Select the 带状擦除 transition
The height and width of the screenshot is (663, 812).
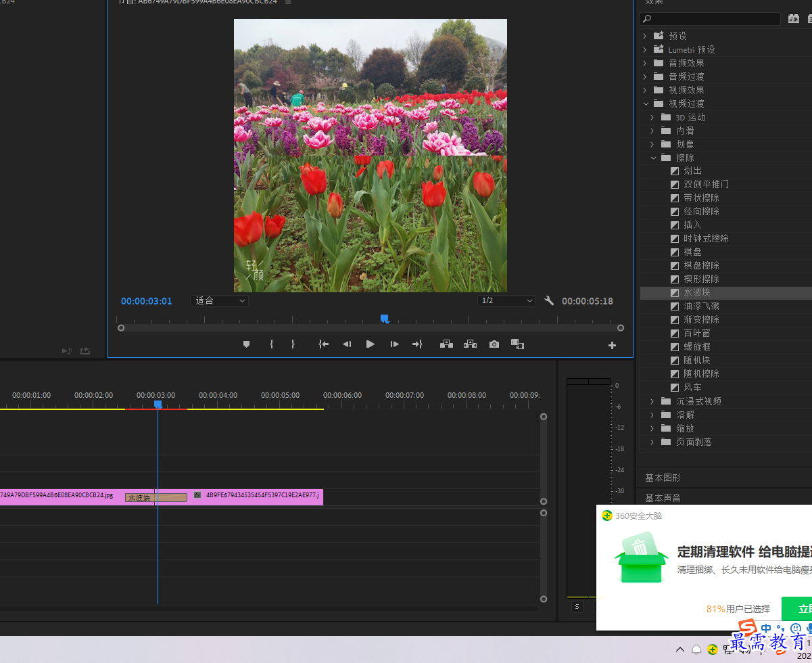coord(701,198)
